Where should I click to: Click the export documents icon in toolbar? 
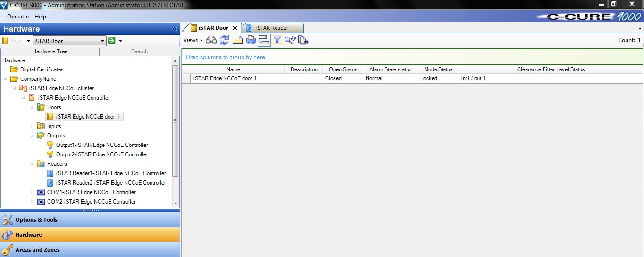(x=303, y=41)
